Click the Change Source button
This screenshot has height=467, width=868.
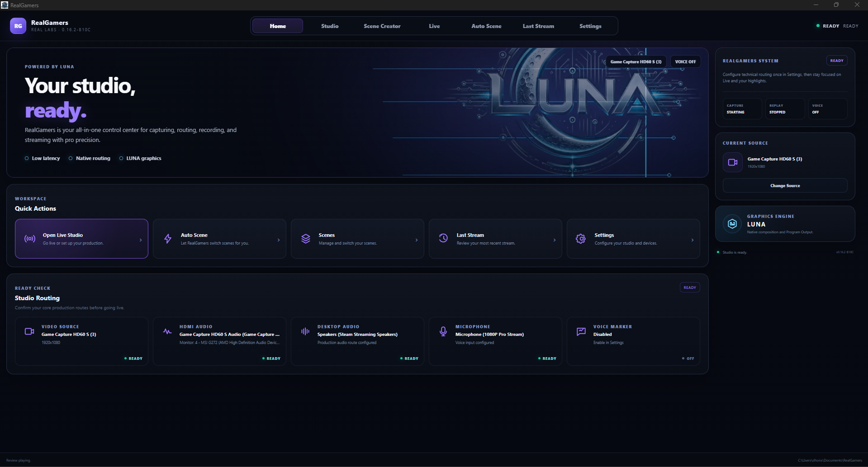tap(785, 185)
